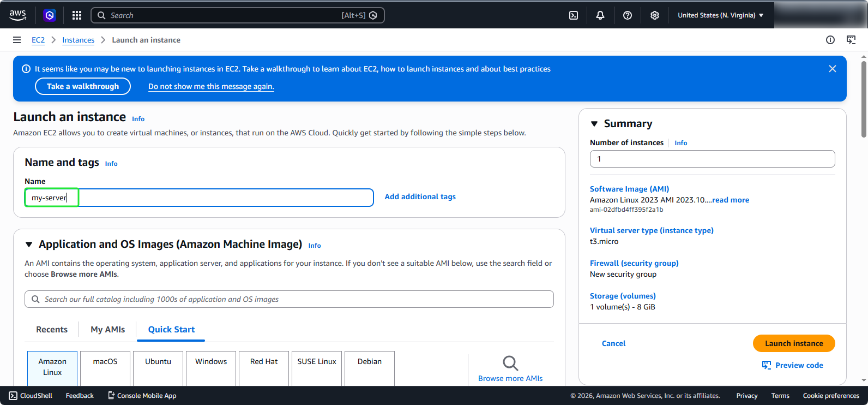Open the page info panel icon
868x405 pixels.
[830, 40]
